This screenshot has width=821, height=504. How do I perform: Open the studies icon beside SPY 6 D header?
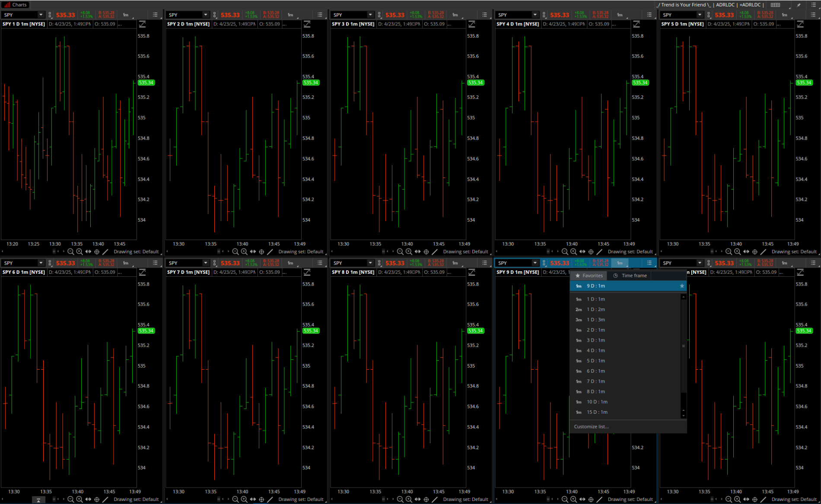(x=142, y=272)
